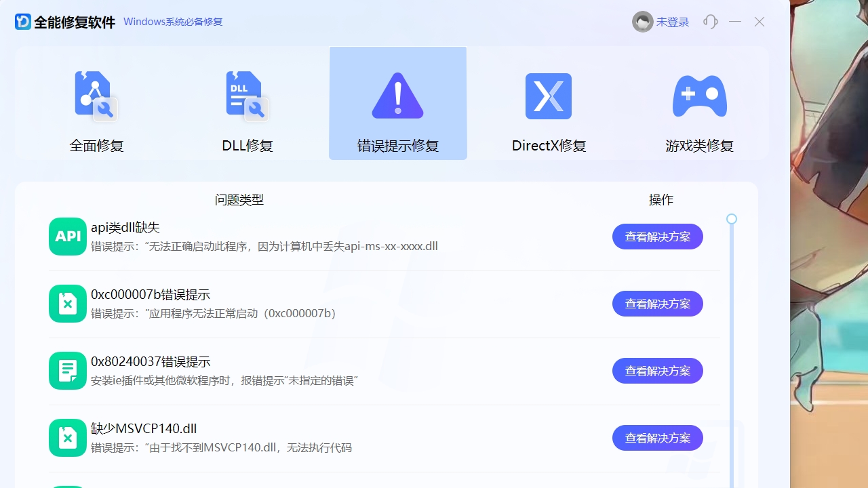The image size is (868, 488).
Task: Click the green icon beside 0xc000007b错误提示
Action: tap(67, 303)
